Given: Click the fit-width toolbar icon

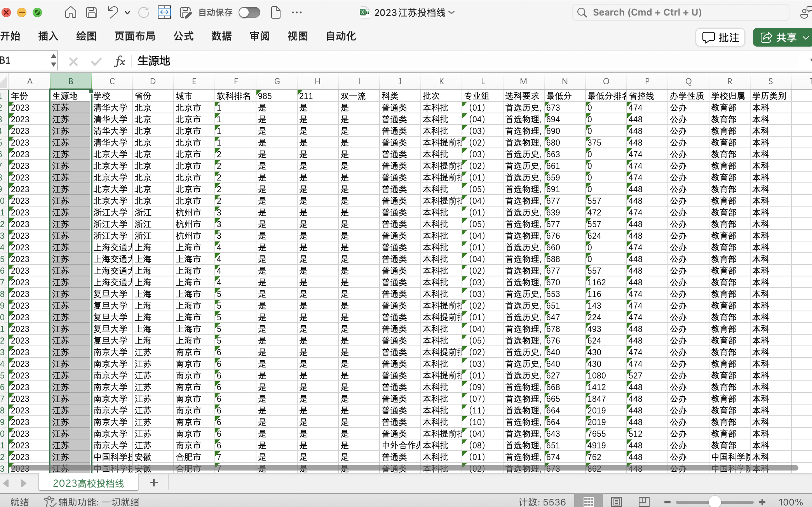Looking at the screenshot, I should pyautogui.click(x=164, y=12).
